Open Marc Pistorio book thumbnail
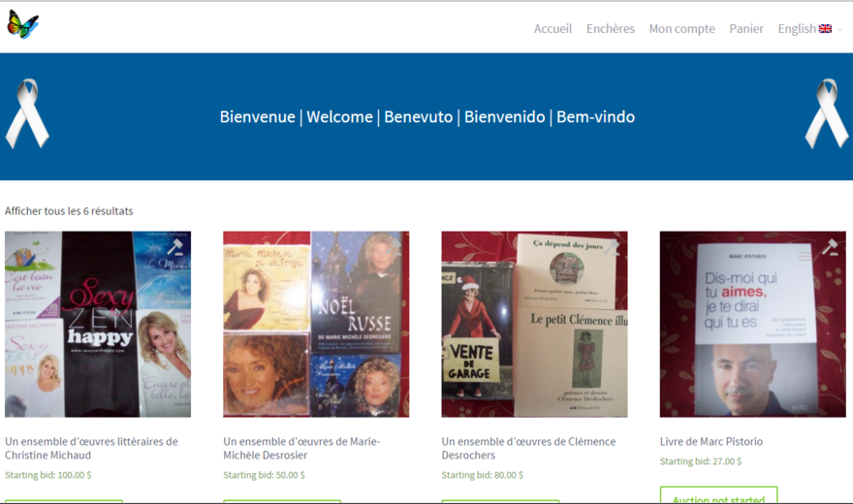This screenshot has height=504, width=853. click(x=753, y=324)
